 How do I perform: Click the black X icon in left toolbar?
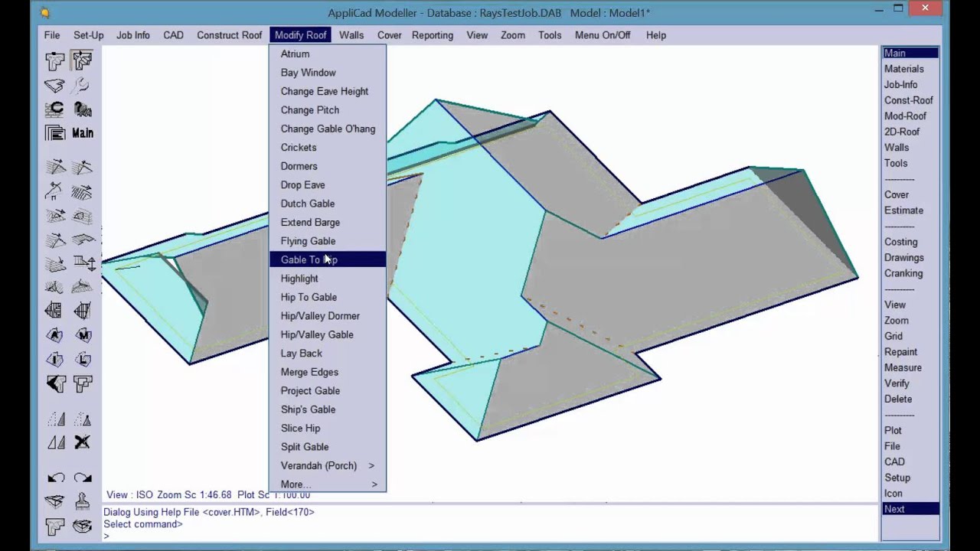tap(83, 442)
